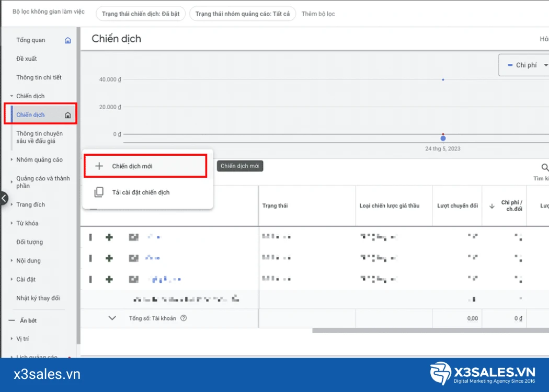Click sort arrow on Chi phí / ch.đổi
Image resolution: width=549 pixels, height=392 pixels.
491,206
